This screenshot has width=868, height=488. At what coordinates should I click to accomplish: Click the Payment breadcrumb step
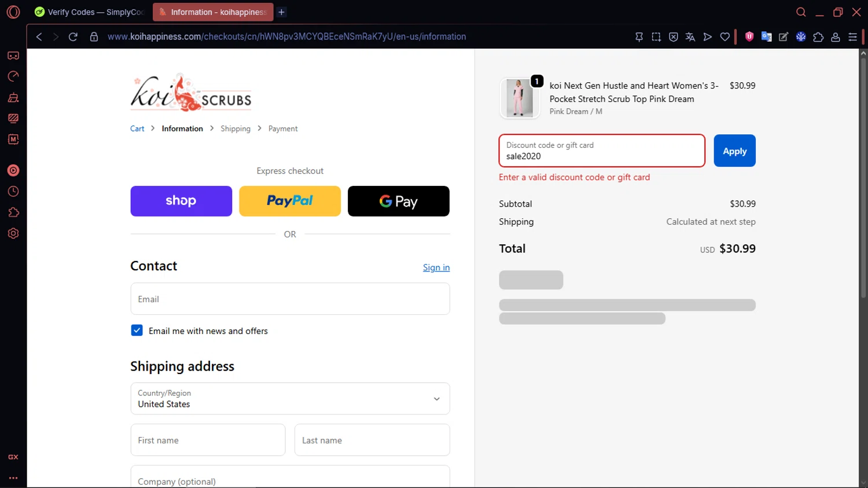click(283, 129)
